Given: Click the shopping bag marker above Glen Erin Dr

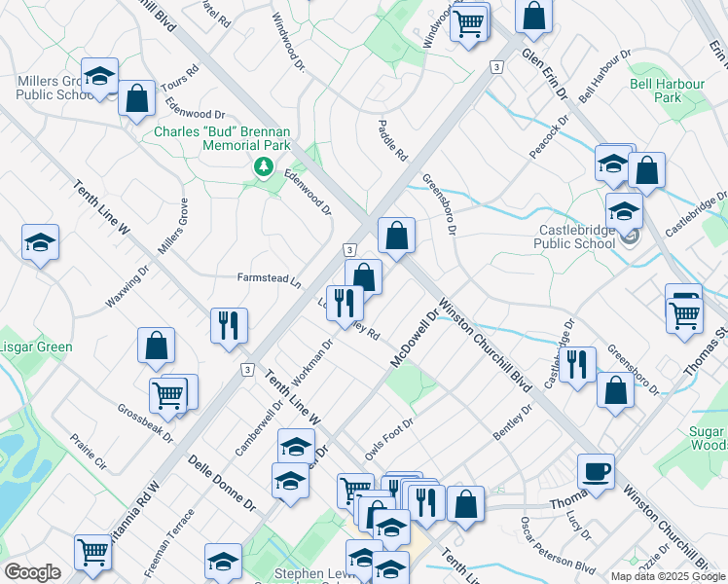Looking at the screenshot, I should point(534,17).
